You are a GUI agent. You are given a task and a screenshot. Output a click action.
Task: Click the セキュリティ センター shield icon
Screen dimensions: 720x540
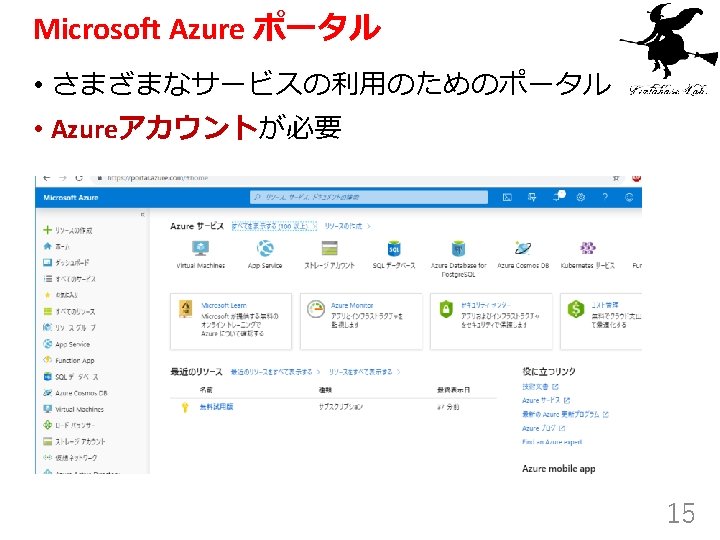pos(446,309)
